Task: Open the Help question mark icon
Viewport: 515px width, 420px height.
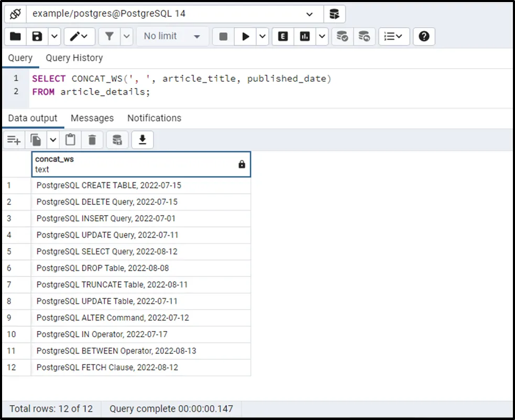Action: [x=424, y=36]
